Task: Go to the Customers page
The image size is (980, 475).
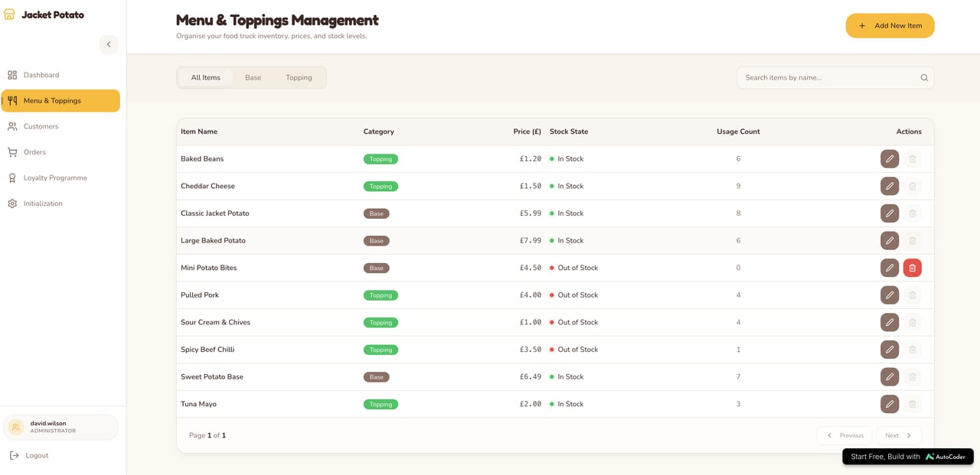Action: 60,126
